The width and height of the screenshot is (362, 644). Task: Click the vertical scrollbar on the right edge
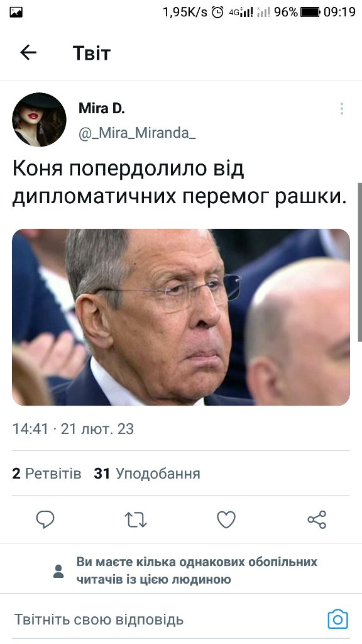tap(360, 262)
